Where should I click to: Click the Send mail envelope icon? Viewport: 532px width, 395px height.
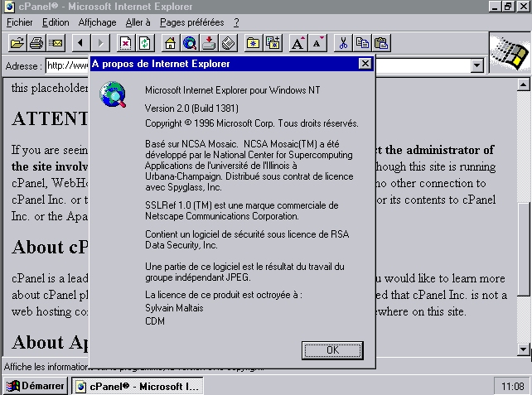[x=55, y=42]
